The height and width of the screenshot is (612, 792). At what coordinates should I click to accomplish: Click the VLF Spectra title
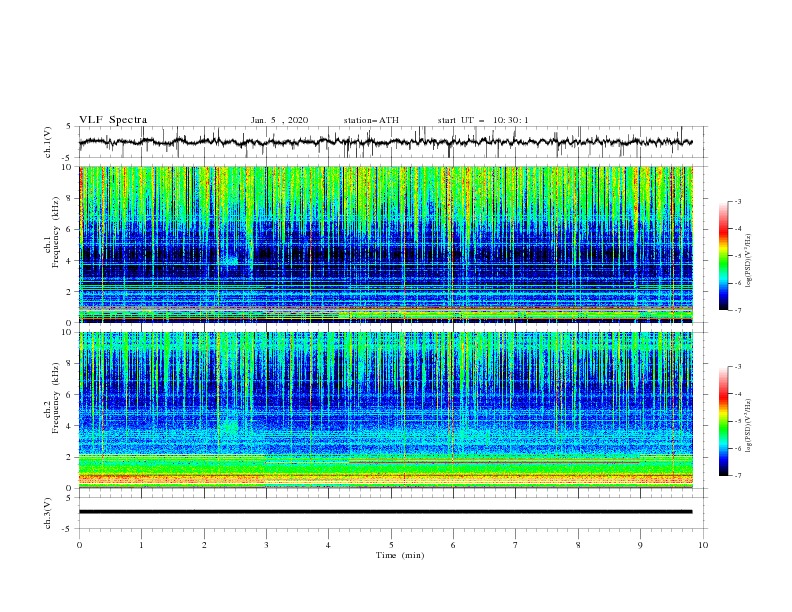click(113, 120)
